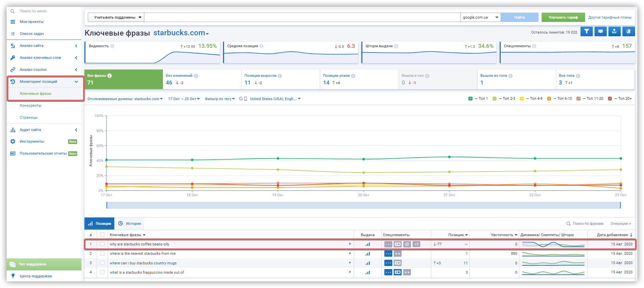644x288 pixels.
Task: Open 'Конкуренты' in the sidebar
Action: [31, 106]
